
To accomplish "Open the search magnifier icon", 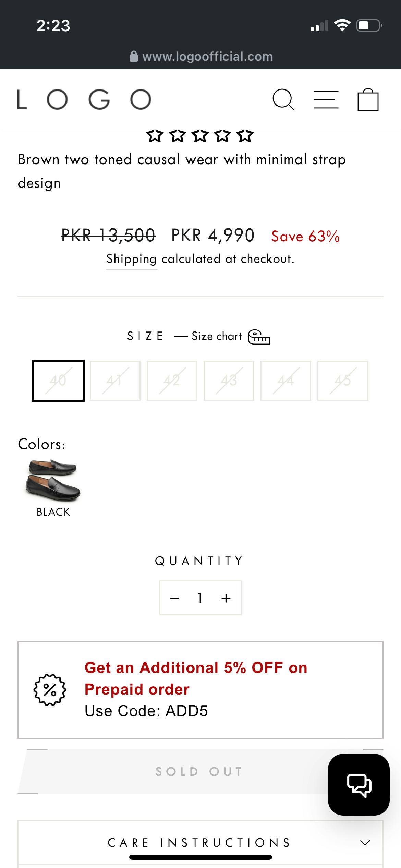I will click(x=283, y=100).
